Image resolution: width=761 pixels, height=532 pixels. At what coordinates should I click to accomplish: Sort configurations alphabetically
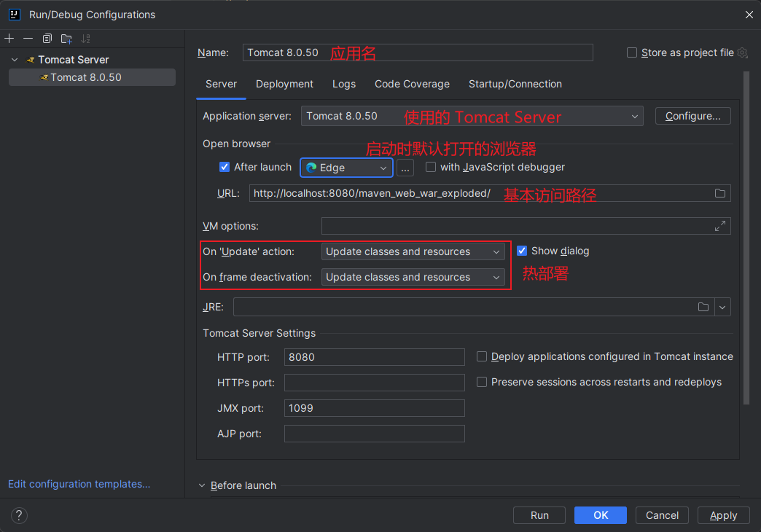point(85,39)
